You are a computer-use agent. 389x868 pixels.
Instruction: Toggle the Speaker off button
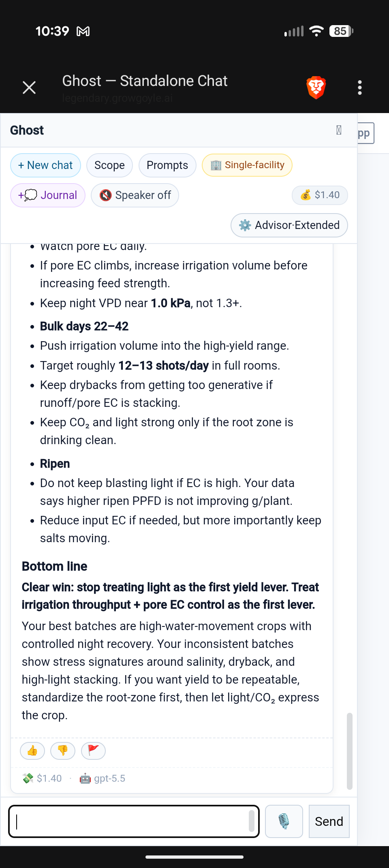135,195
